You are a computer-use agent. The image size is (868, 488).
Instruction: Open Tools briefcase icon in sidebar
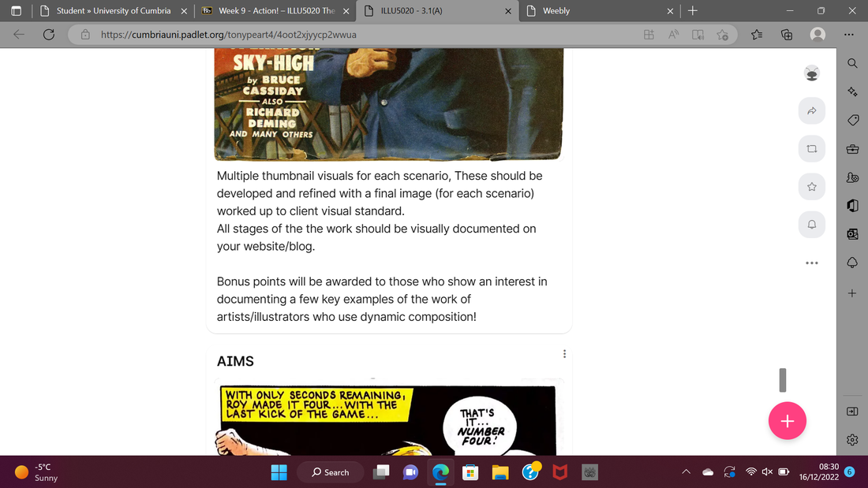coord(852,149)
